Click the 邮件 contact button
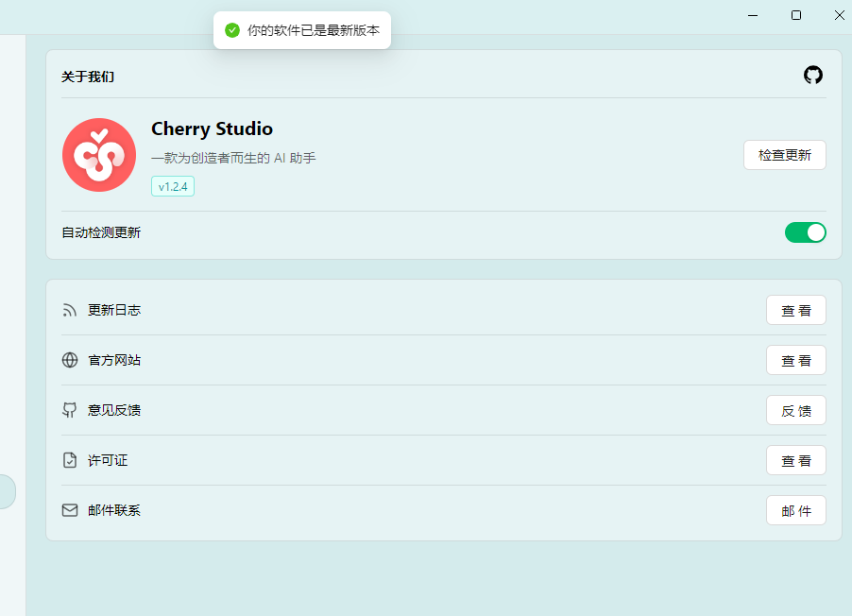852x616 pixels. [x=796, y=510]
